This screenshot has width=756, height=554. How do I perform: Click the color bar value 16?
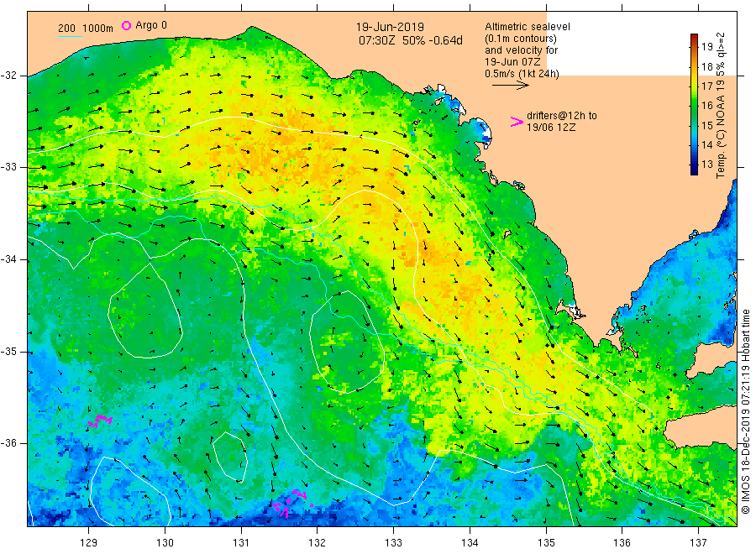(706, 106)
